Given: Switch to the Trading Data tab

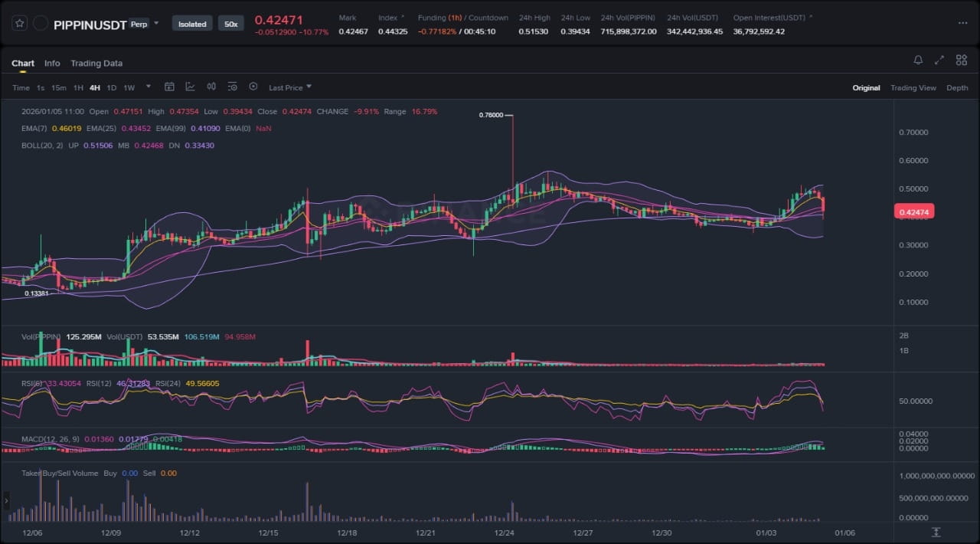Looking at the screenshot, I should (96, 63).
